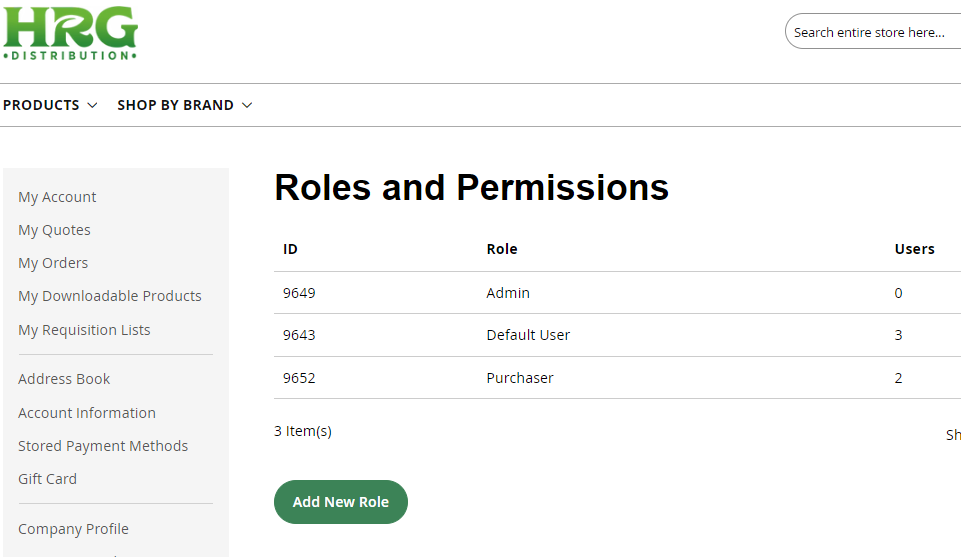Expand the Products menu chevron
Viewport: 961px width, 557px height.
93,105
